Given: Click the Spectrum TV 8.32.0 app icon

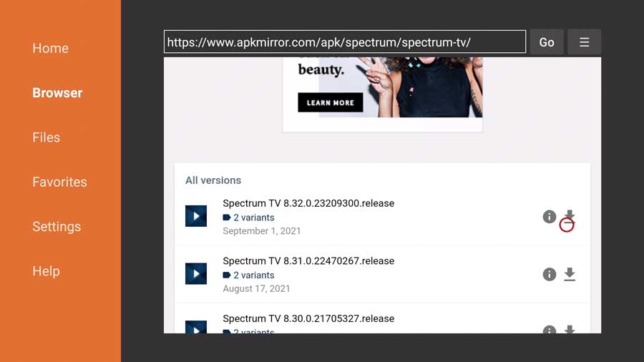Looking at the screenshot, I should pyautogui.click(x=196, y=216).
